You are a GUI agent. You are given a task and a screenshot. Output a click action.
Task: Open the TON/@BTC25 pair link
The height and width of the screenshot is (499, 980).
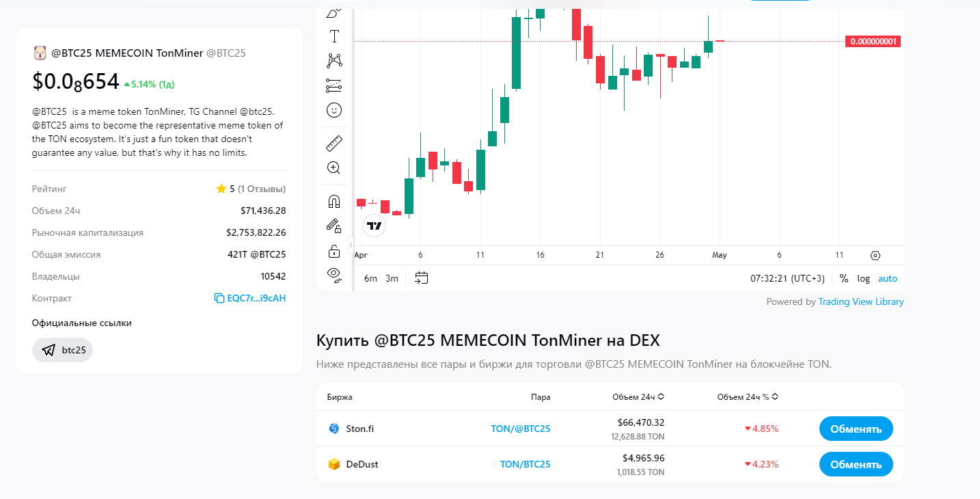click(521, 429)
